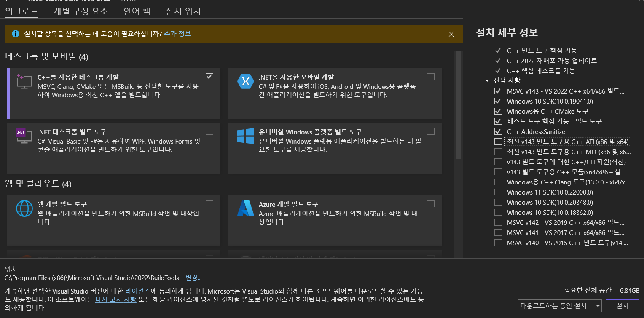Check v143 빌드 도구에 대한 C++/CLI 지원 option
644x318 pixels.
498,162
